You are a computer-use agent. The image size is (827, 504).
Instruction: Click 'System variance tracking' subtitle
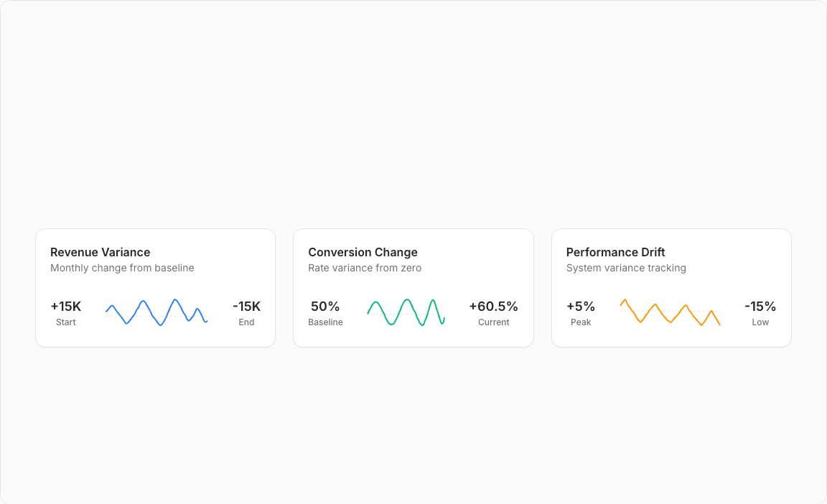626,268
